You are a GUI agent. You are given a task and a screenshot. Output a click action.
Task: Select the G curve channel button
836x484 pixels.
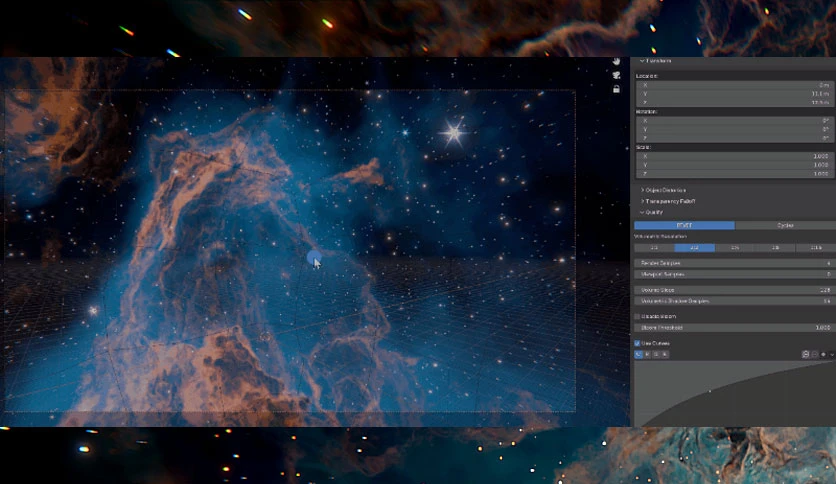point(656,354)
